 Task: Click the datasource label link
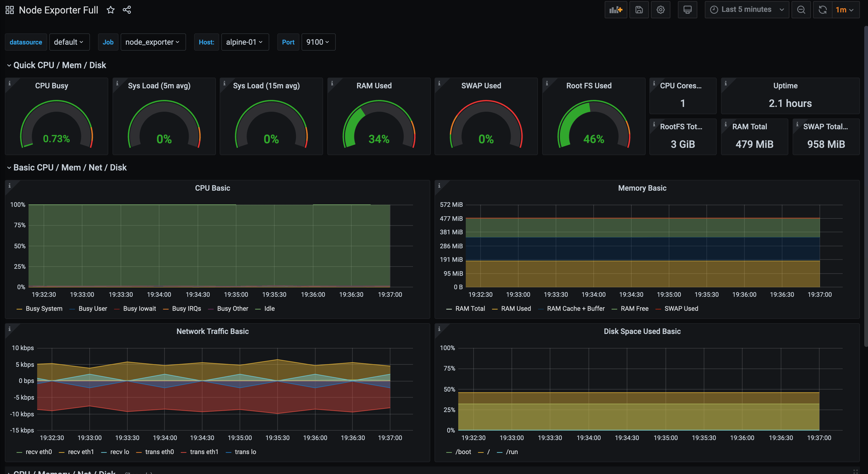pos(26,42)
